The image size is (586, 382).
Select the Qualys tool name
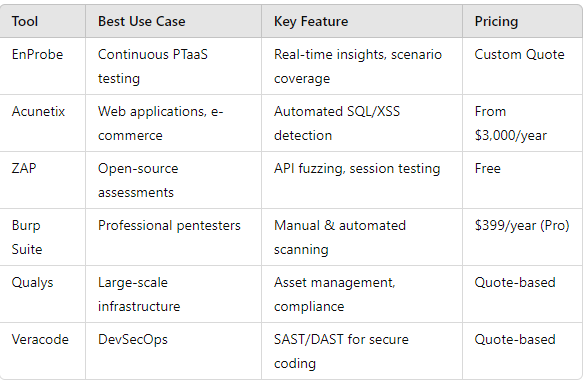(33, 283)
